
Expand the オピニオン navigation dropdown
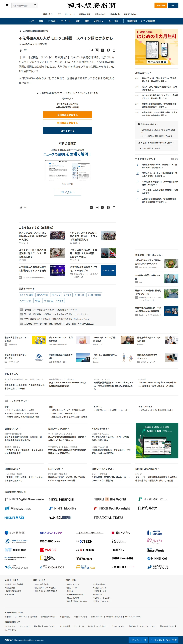tap(100, 21)
